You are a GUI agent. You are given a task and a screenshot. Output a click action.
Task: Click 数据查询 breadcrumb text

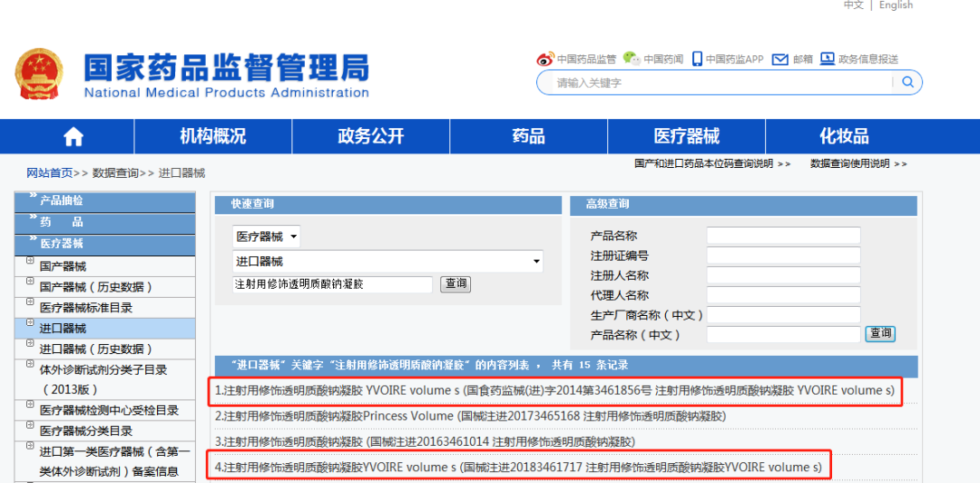pos(115,173)
